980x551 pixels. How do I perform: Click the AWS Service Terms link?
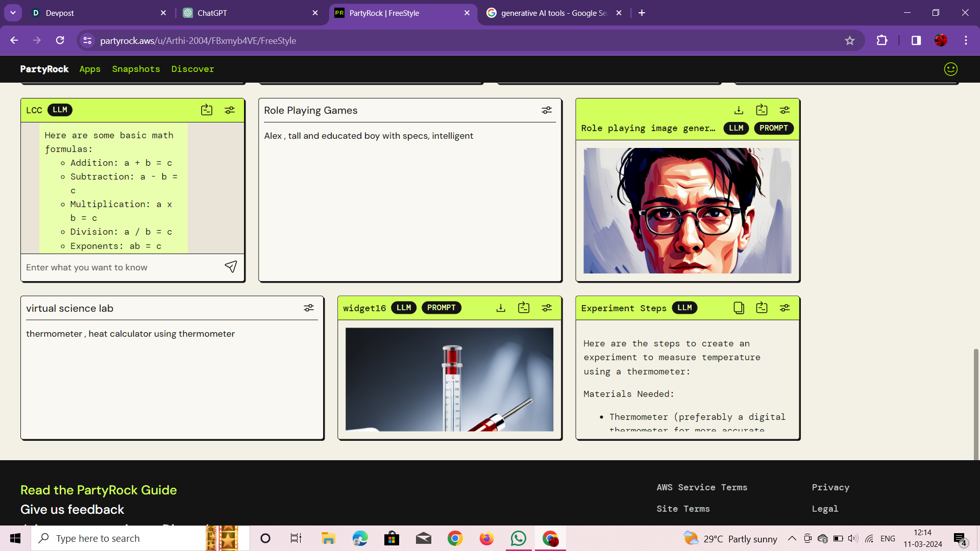(702, 487)
